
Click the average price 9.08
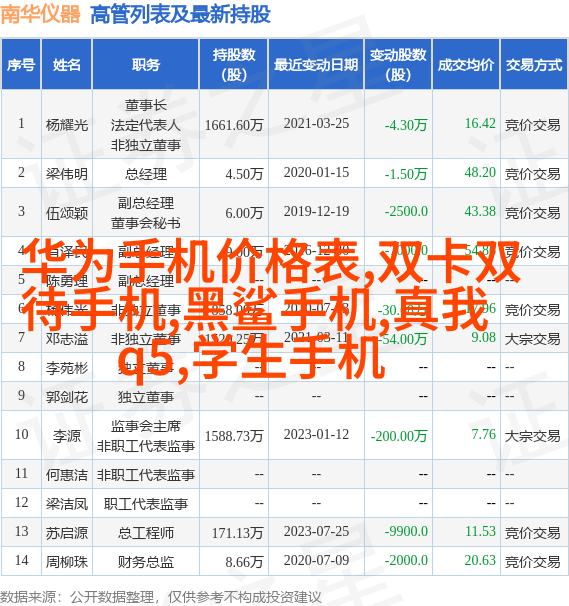click(x=483, y=338)
